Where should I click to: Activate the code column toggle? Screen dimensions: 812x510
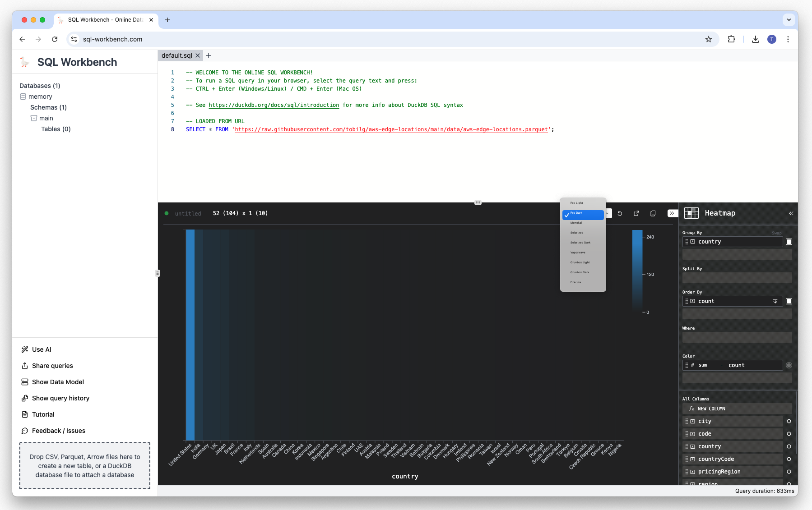click(x=789, y=434)
